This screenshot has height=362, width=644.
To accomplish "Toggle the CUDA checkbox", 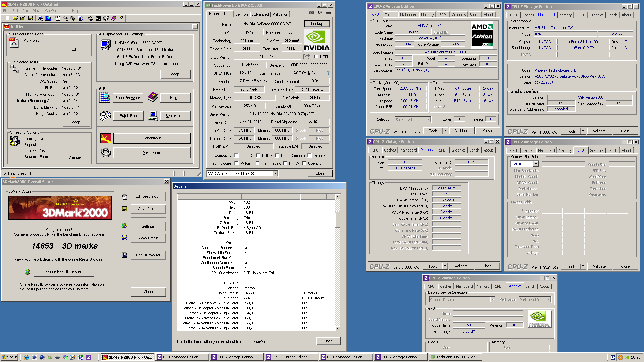I will (258, 156).
